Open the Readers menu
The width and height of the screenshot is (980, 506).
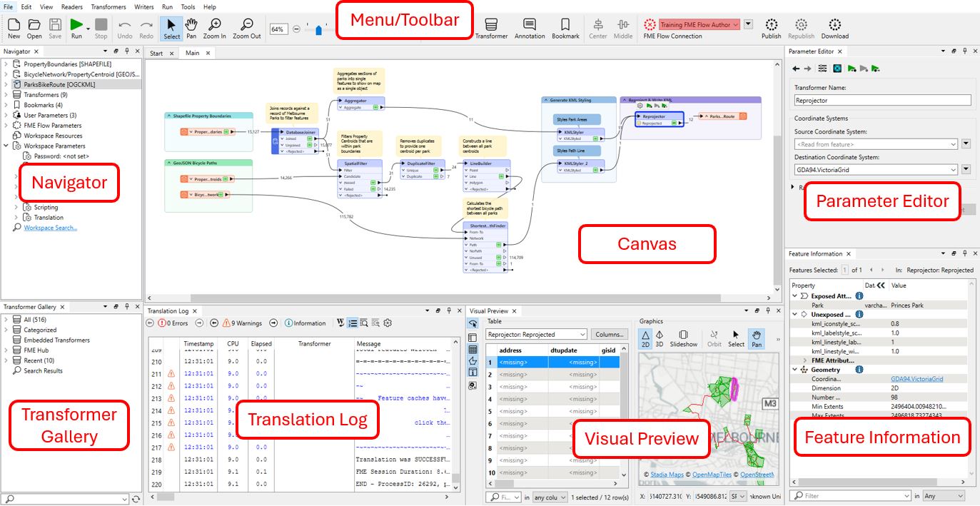[72, 6]
